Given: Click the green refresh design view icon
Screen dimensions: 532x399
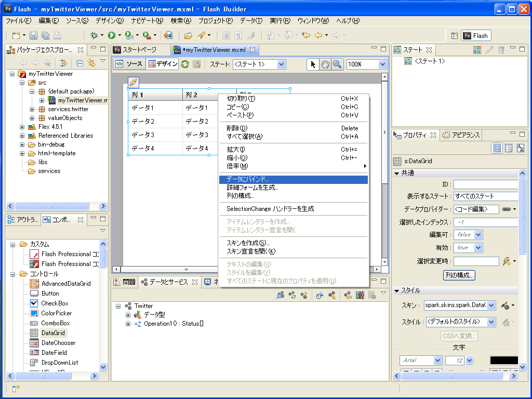Looking at the screenshot, I should 185,64.
